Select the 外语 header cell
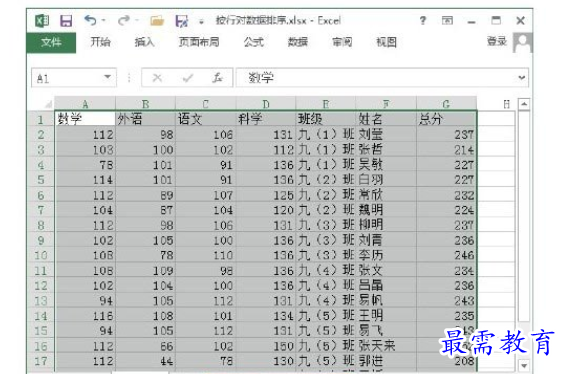This screenshot has height=374, width=563. point(145,119)
